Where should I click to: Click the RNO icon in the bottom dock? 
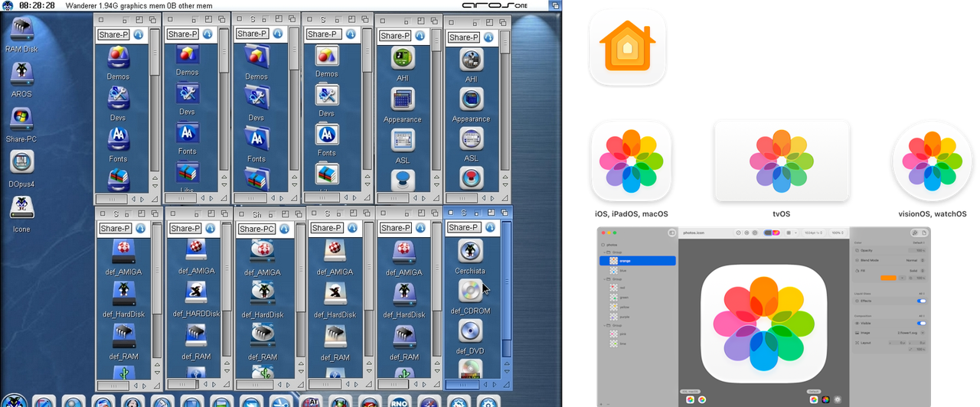point(398,401)
